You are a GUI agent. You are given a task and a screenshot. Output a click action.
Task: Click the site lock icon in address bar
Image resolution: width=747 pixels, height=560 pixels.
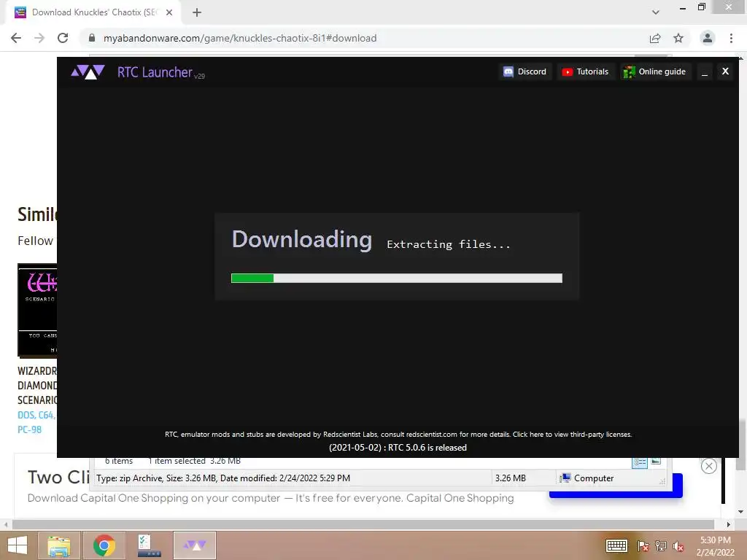92,38
